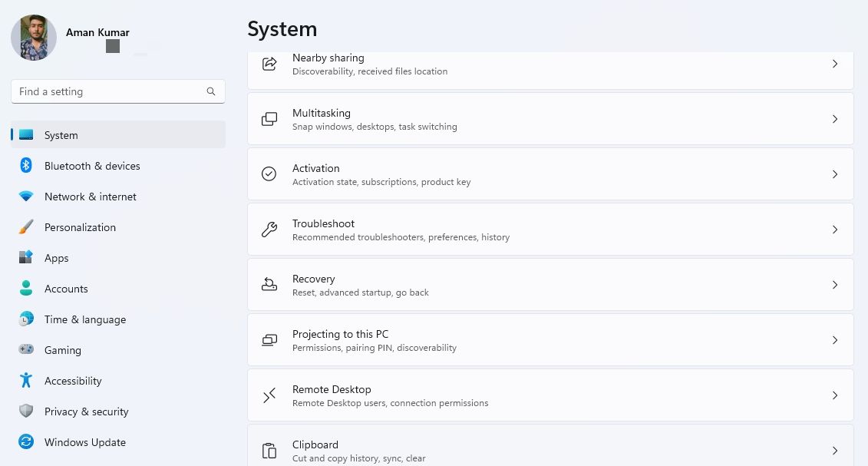The image size is (868, 466).
Task: Click the Personalization paintbrush icon
Action: point(26,227)
